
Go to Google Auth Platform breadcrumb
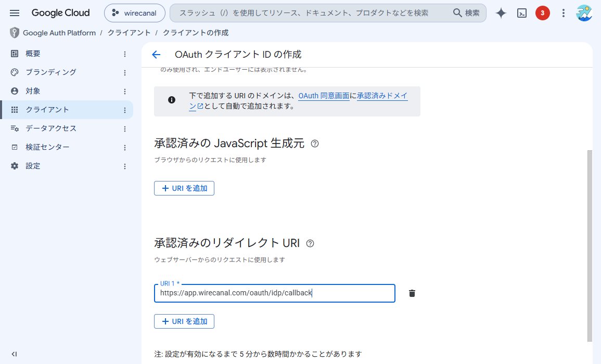[59, 33]
